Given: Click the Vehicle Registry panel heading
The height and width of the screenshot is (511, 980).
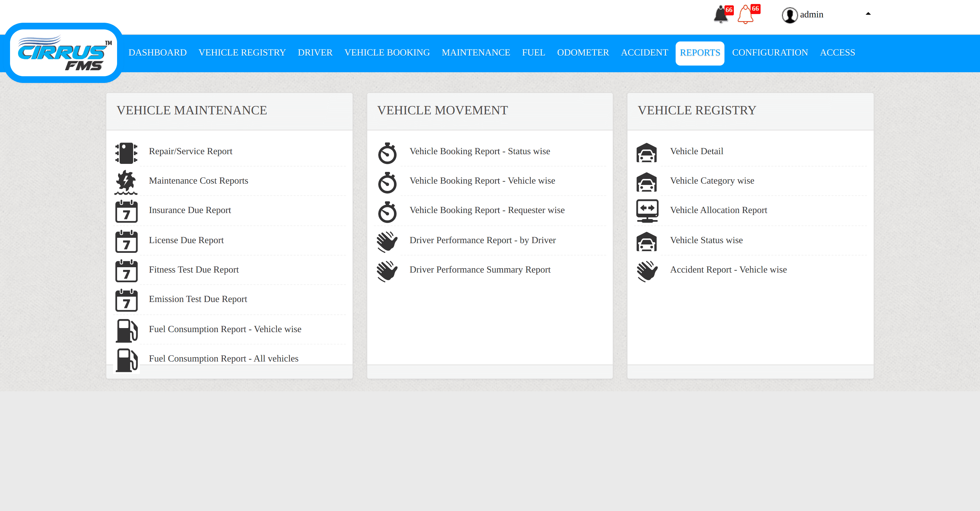Looking at the screenshot, I should pos(697,110).
